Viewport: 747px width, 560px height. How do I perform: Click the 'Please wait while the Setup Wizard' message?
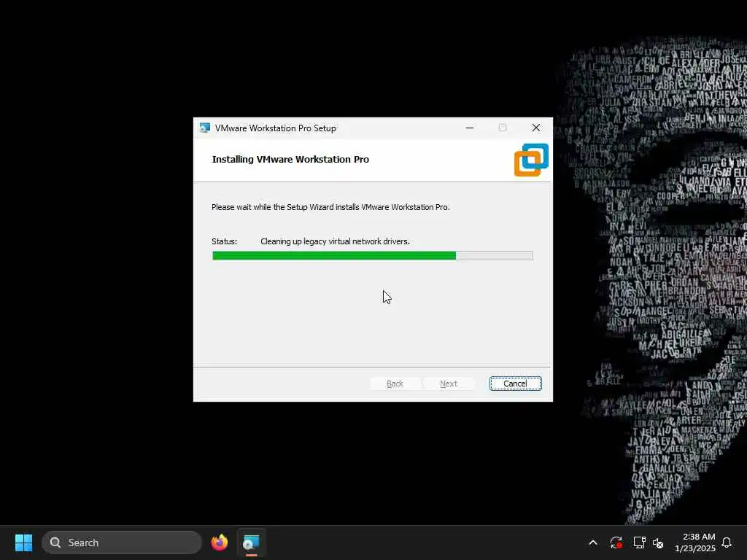(x=330, y=207)
